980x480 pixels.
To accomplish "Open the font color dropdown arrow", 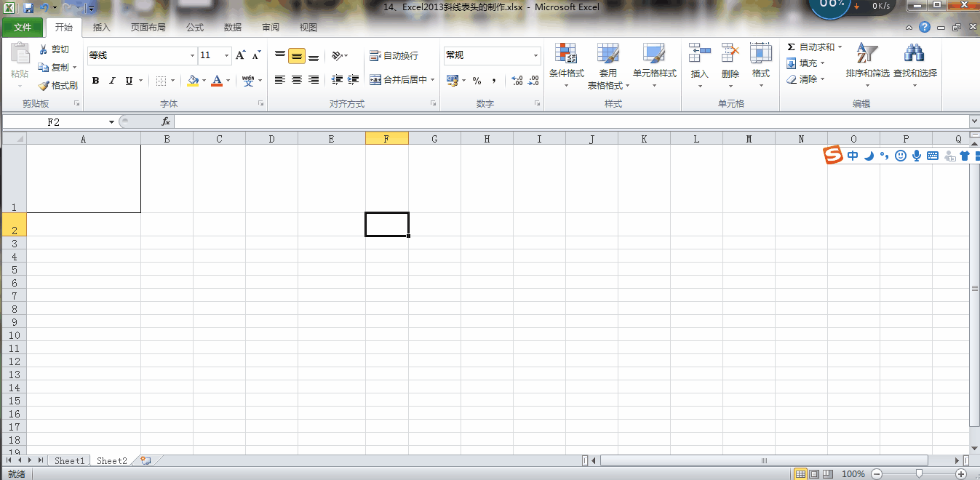I will click(x=228, y=80).
